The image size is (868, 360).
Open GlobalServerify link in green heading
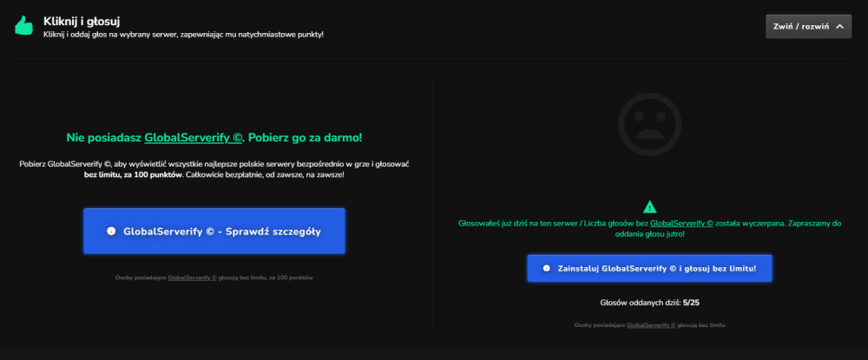(194, 138)
